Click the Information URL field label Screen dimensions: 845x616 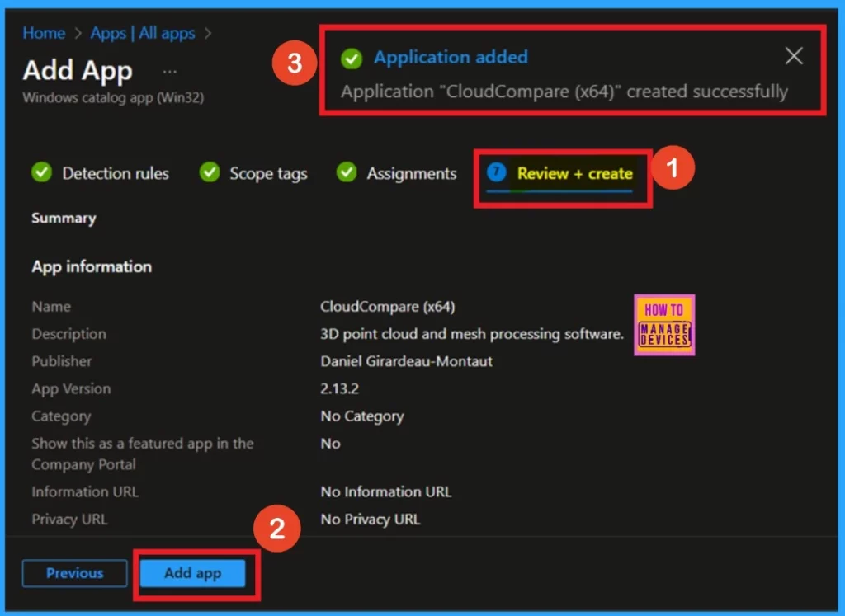coord(85,491)
